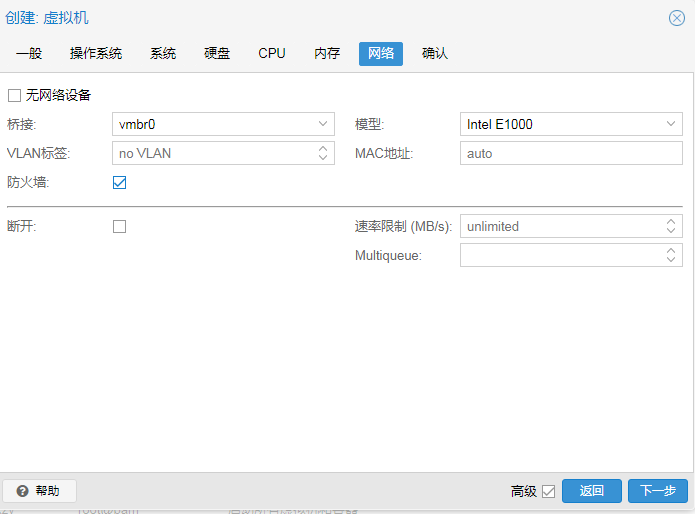This screenshot has width=695, height=514.
Task: Close the Create VM dialog
Action: [677, 18]
